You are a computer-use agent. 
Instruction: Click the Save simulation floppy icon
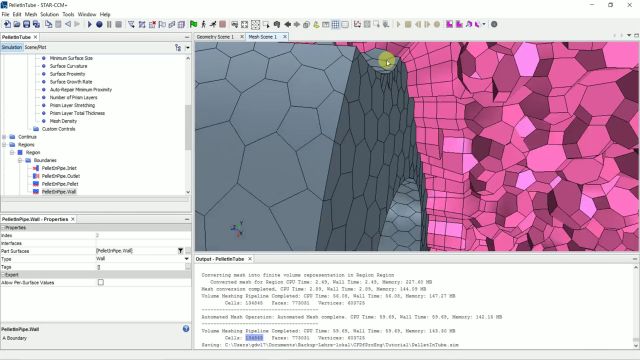pos(27,24)
